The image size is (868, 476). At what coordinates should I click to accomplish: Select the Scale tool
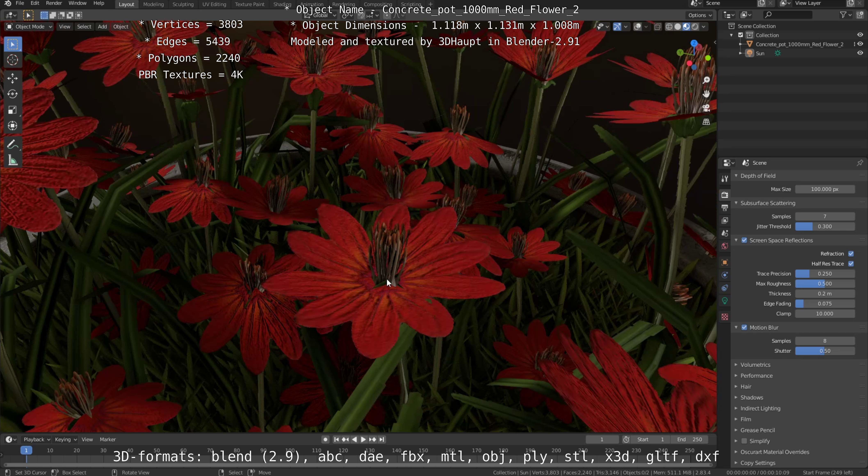point(13,110)
